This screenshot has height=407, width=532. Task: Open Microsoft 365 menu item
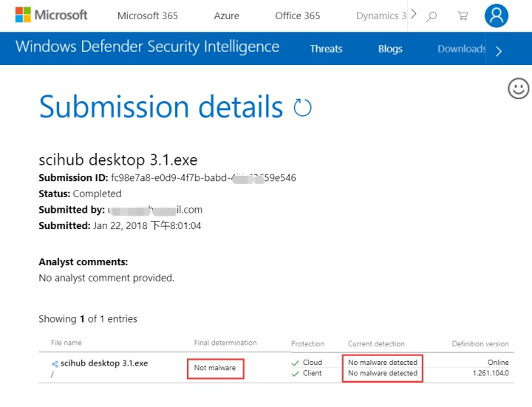(x=148, y=16)
